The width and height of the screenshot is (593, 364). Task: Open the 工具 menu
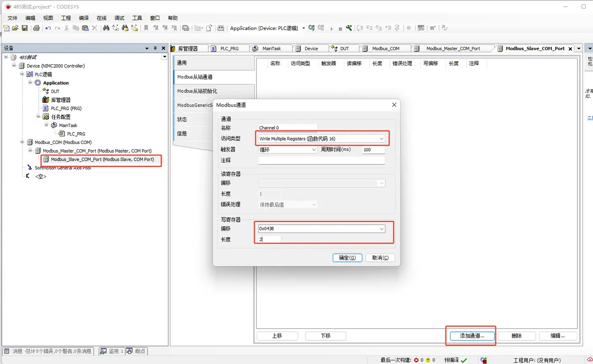(x=137, y=18)
